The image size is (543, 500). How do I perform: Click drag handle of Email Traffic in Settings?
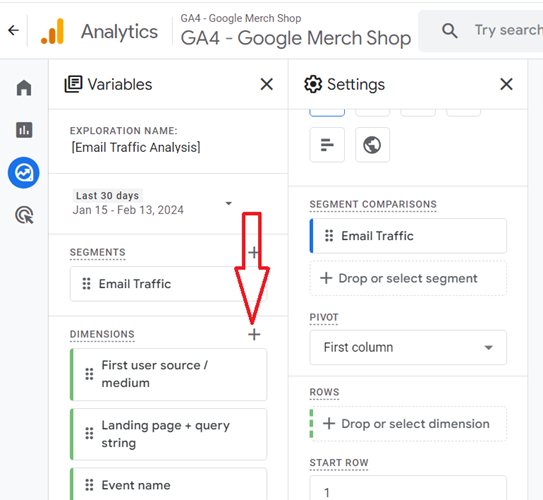pyautogui.click(x=329, y=236)
